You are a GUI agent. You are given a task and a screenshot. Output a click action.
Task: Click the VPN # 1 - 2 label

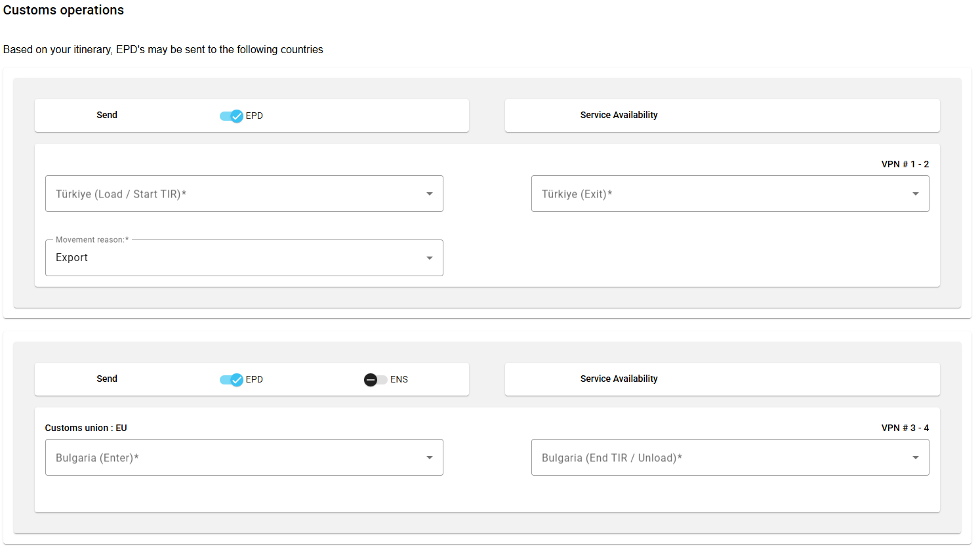click(905, 165)
